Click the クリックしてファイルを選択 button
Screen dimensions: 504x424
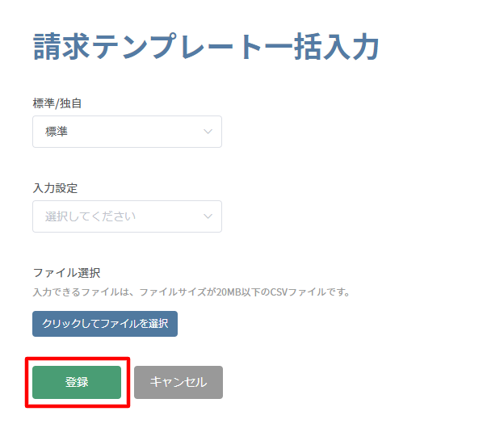[105, 324]
